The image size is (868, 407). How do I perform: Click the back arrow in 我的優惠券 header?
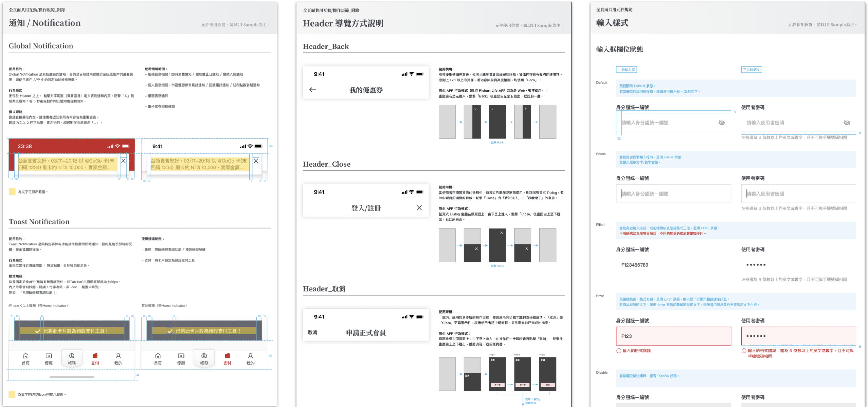(312, 90)
